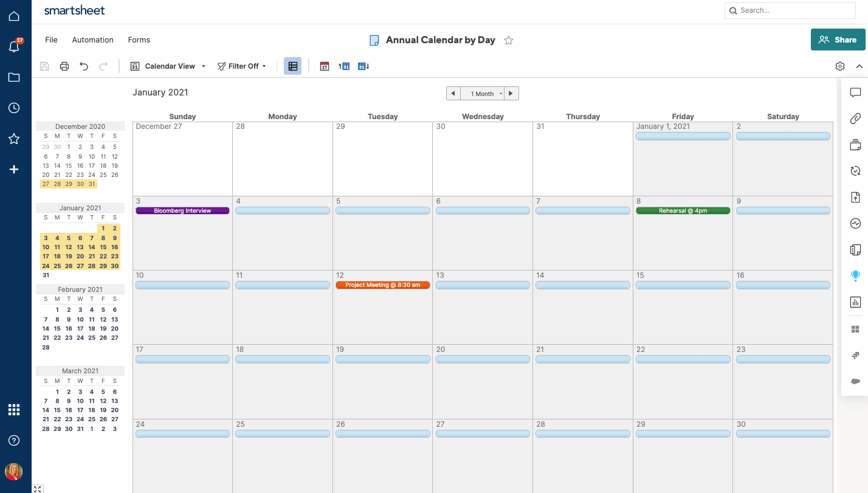The image size is (868, 493).
Task: Open Publish upload page icon
Action: click(x=855, y=197)
